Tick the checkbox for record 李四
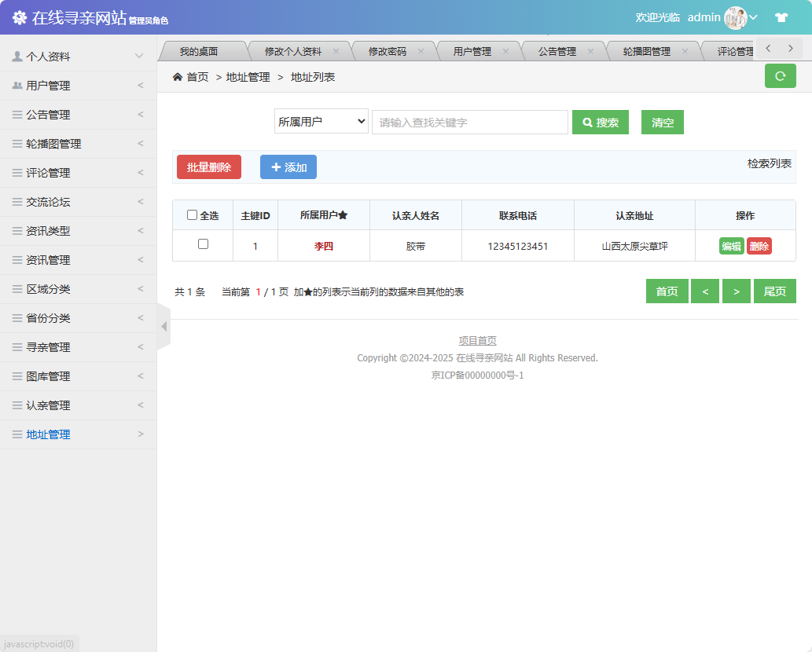Image resolution: width=812 pixels, height=652 pixels. [x=203, y=245]
